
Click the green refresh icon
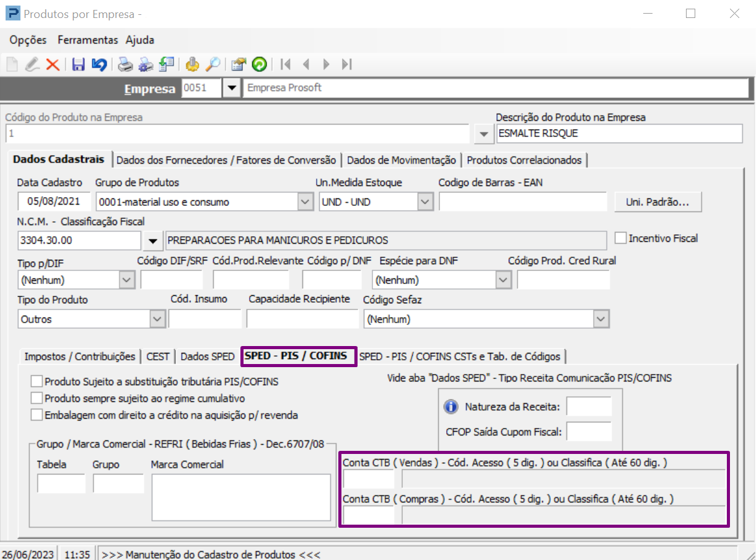coord(259,64)
